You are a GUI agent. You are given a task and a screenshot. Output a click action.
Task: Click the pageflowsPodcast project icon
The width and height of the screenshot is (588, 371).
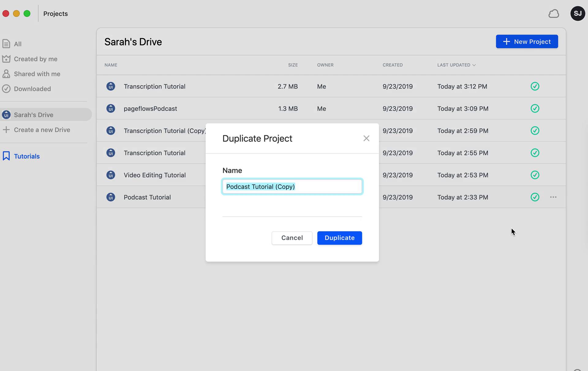point(111,109)
